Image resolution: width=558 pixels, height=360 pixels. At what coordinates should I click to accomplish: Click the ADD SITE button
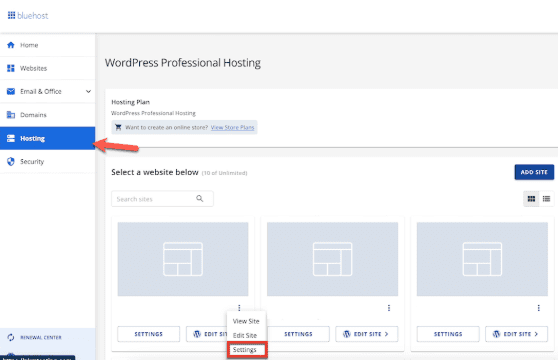pyautogui.click(x=534, y=172)
